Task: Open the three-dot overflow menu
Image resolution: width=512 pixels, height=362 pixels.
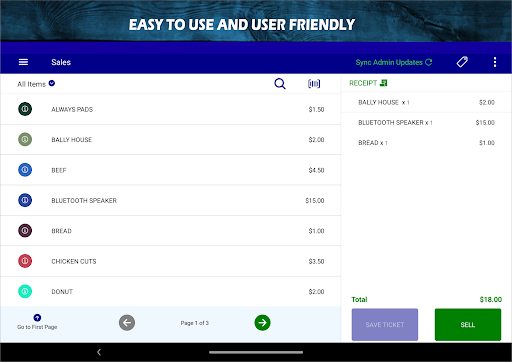Action: pos(495,62)
